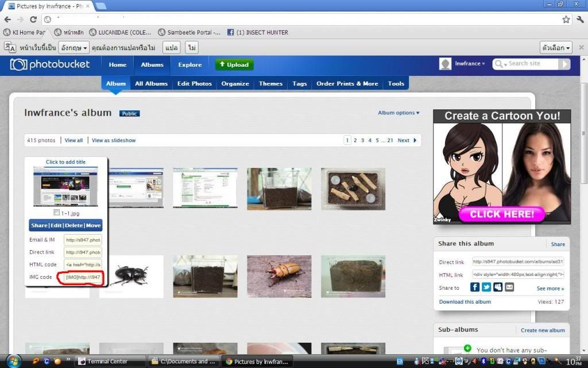
Task: Share album via Twitter icon
Action: coord(486,287)
